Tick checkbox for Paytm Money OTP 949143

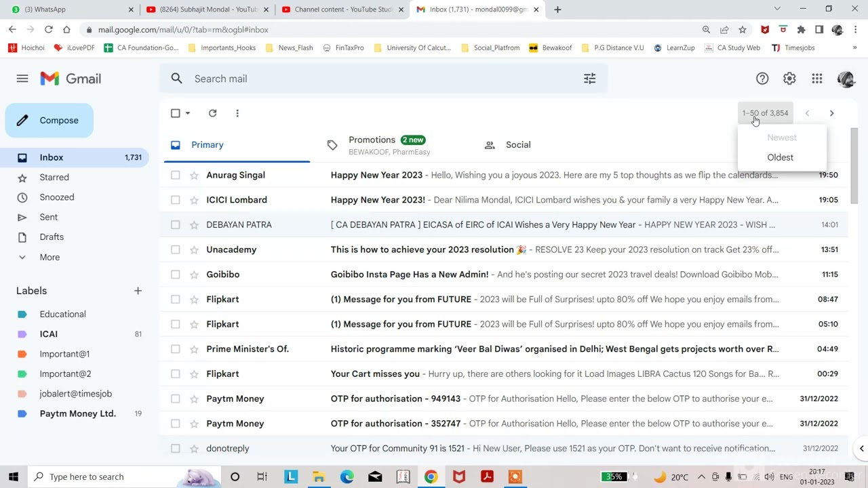pos(176,399)
